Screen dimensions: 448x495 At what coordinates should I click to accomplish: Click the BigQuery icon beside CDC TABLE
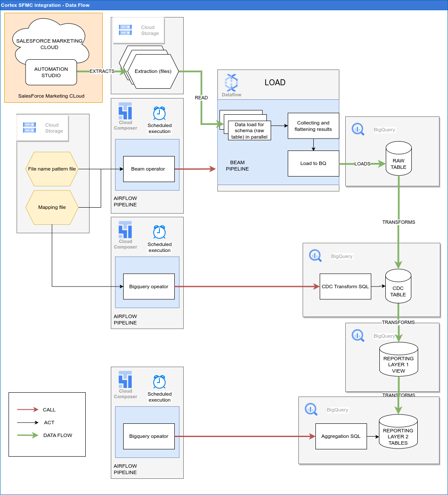coord(315,255)
